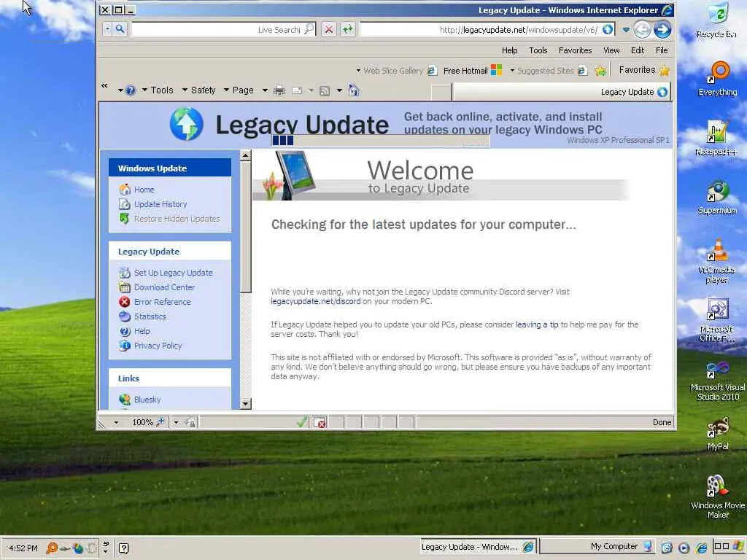This screenshot has height=560, width=747.
Task: Open Set Up Legacy Update link
Action: 174,273
